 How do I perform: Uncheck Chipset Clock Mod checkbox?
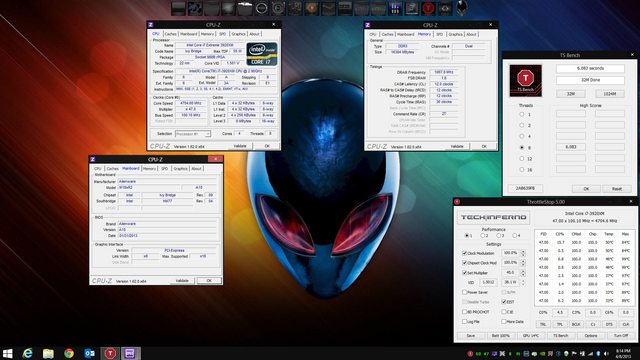coord(464,263)
